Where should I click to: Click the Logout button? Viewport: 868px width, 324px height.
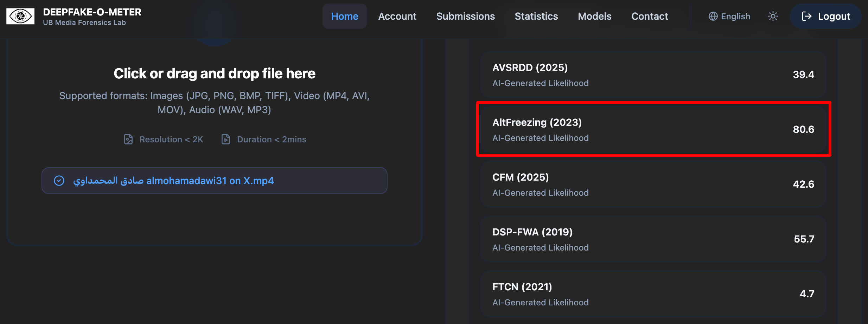(825, 16)
